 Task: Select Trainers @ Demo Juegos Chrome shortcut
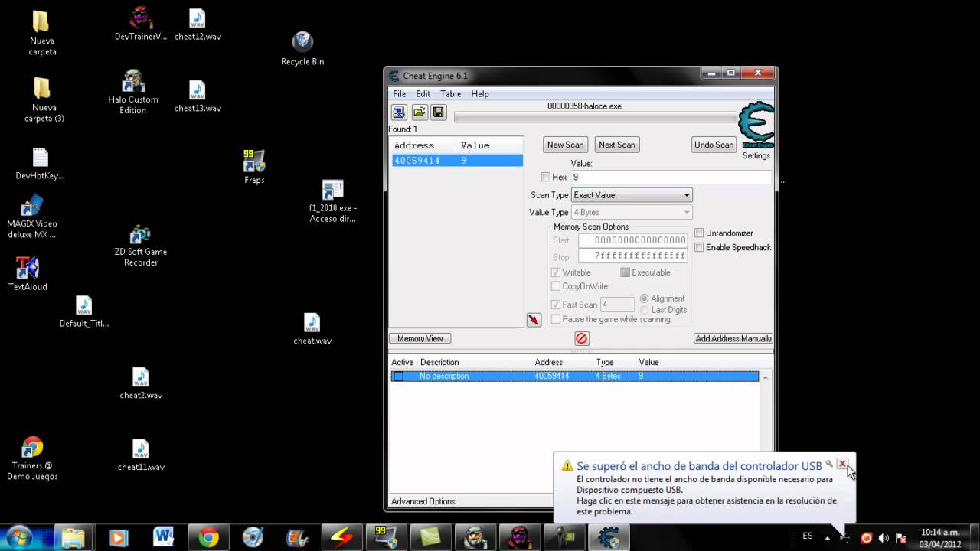tap(32, 458)
